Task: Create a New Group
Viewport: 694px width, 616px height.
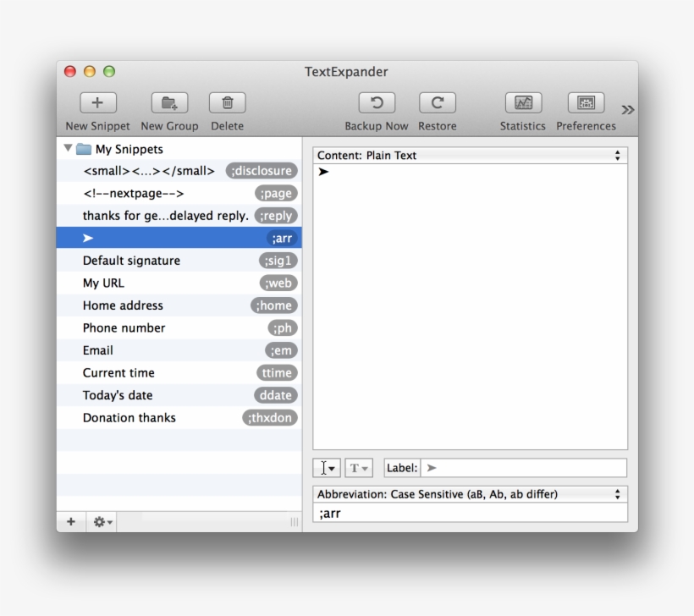Action: click(168, 102)
